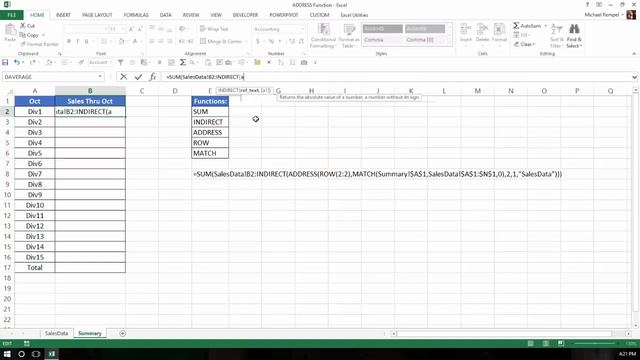Open Conditional Formatting
Image resolution: width=640 pixels, height=360 pixels.
(323, 36)
